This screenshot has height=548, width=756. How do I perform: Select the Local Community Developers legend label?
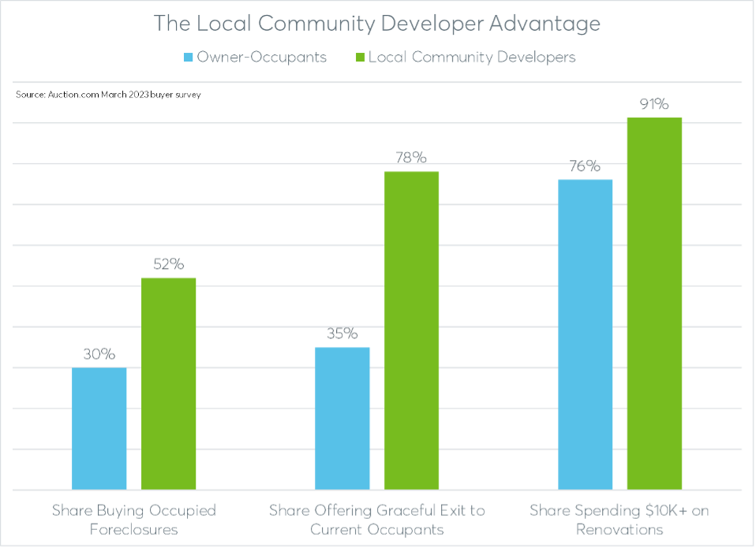[x=472, y=58]
